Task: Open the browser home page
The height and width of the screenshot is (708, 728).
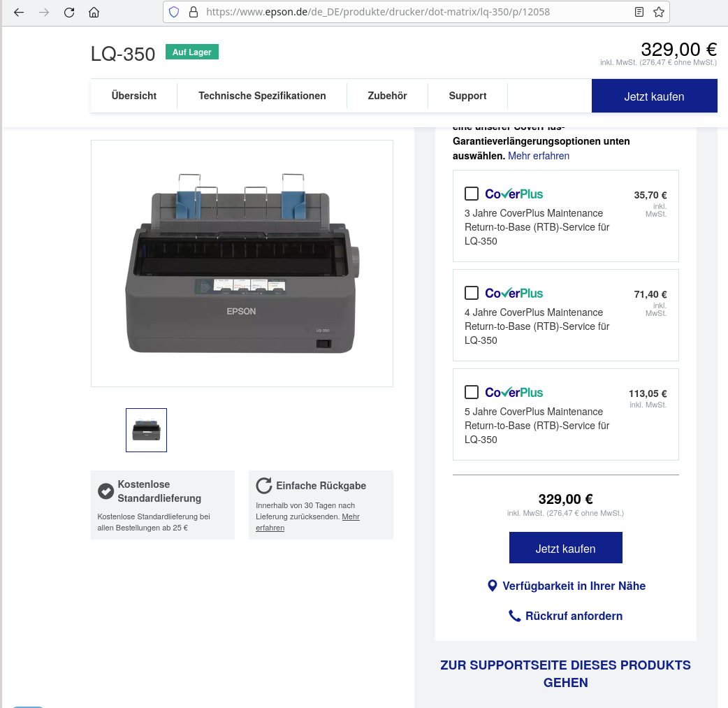Action: pyautogui.click(x=94, y=13)
